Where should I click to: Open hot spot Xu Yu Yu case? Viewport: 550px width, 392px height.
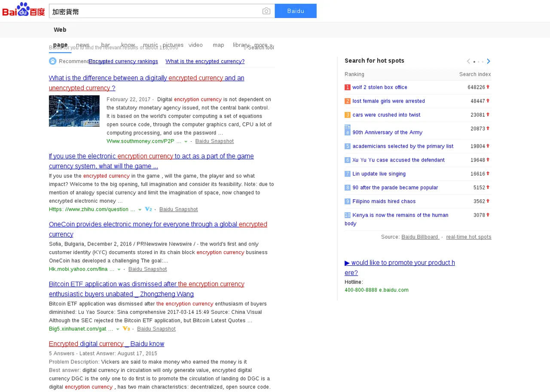pyautogui.click(x=398, y=160)
